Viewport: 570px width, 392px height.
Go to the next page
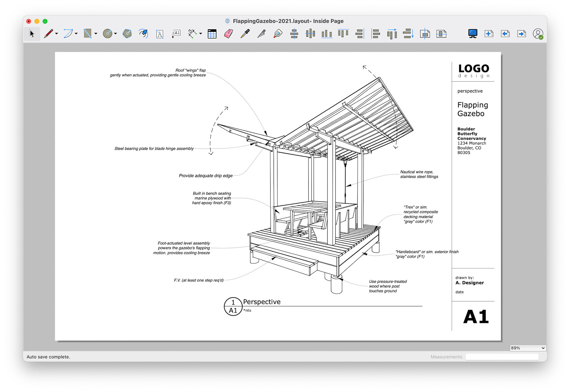pyautogui.click(x=521, y=34)
